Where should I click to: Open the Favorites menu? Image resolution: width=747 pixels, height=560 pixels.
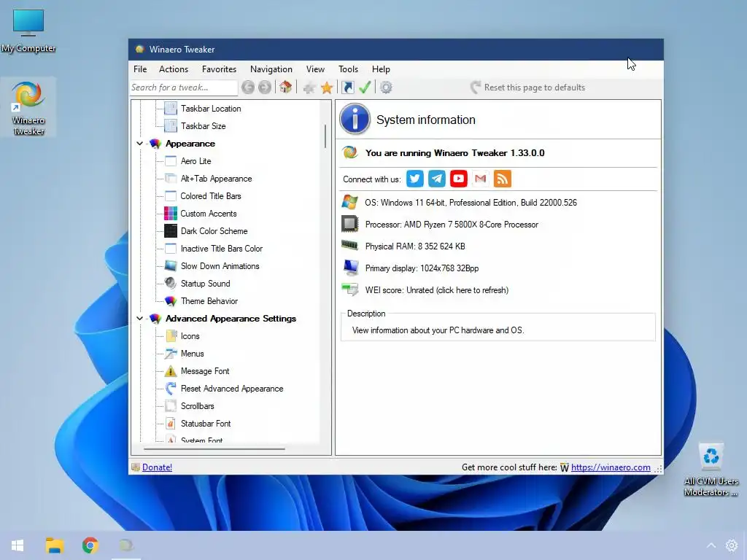point(219,69)
